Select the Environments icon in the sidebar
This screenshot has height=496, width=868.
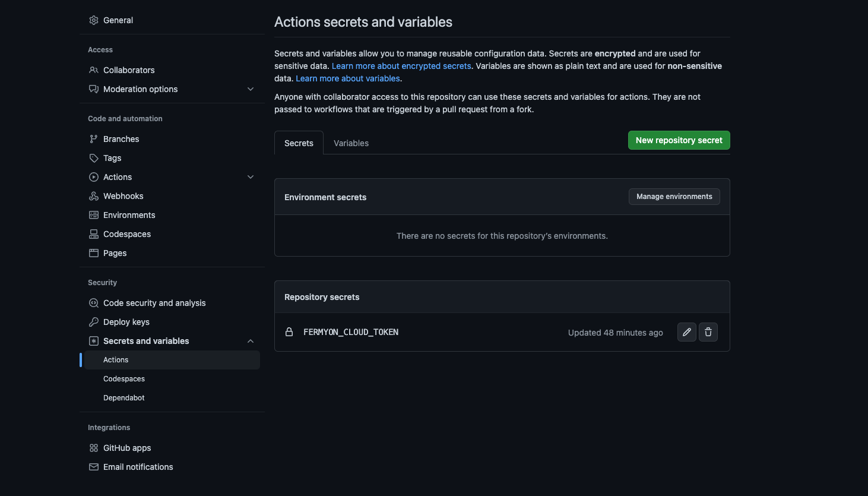[93, 214]
